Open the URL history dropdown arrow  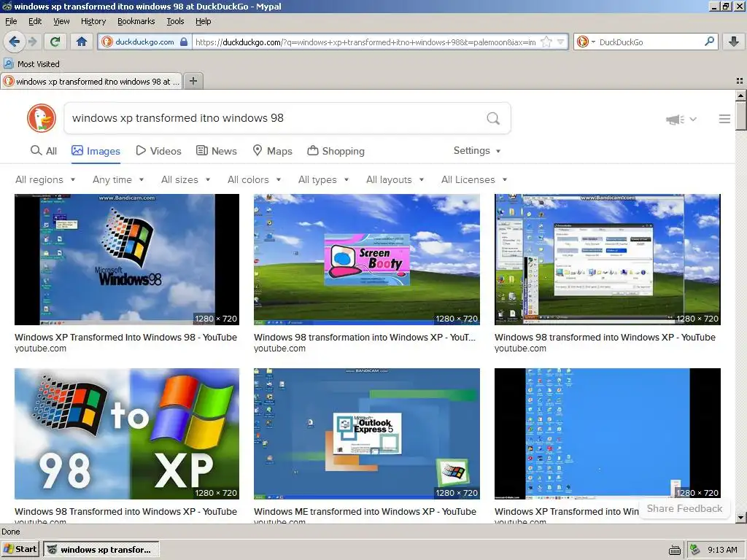click(561, 42)
